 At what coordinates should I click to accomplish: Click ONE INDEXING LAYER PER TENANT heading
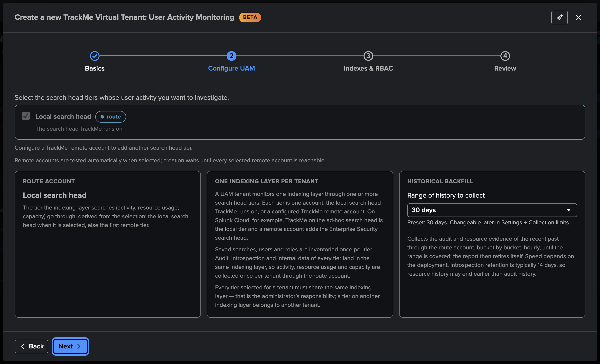(267, 181)
